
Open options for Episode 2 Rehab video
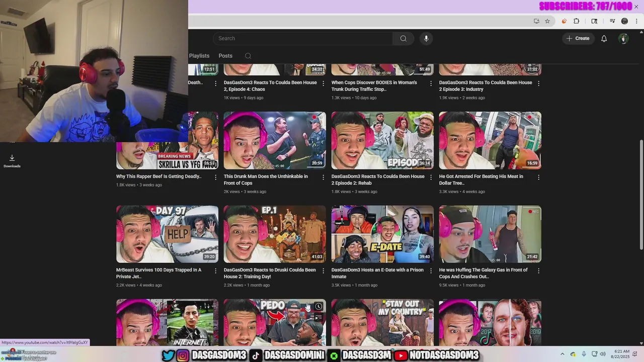(431, 177)
